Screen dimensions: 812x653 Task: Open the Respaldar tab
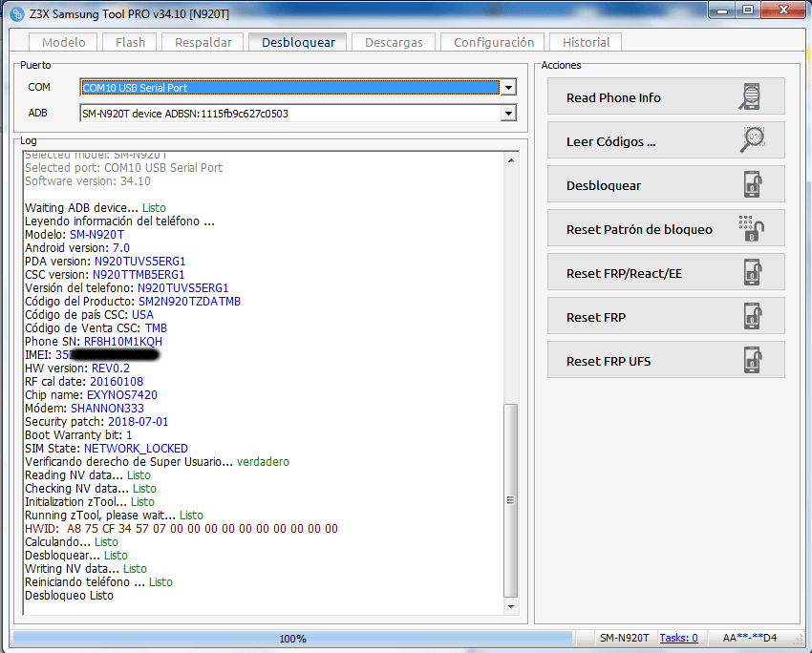pyautogui.click(x=203, y=42)
